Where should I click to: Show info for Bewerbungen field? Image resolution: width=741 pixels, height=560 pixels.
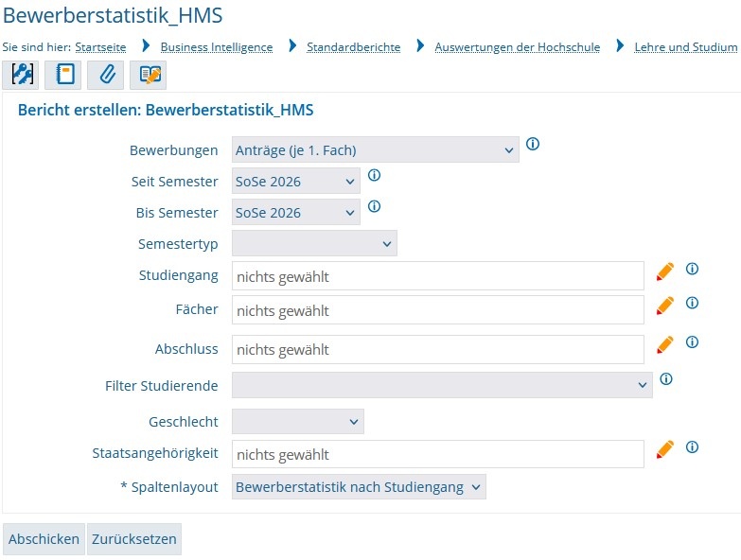click(x=533, y=145)
